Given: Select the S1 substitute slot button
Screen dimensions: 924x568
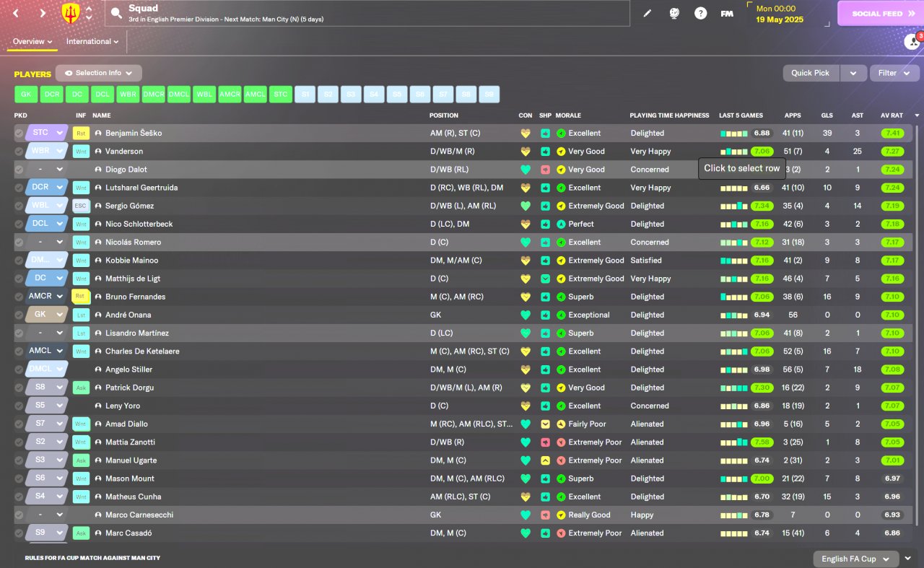Looking at the screenshot, I should (x=305, y=95).
